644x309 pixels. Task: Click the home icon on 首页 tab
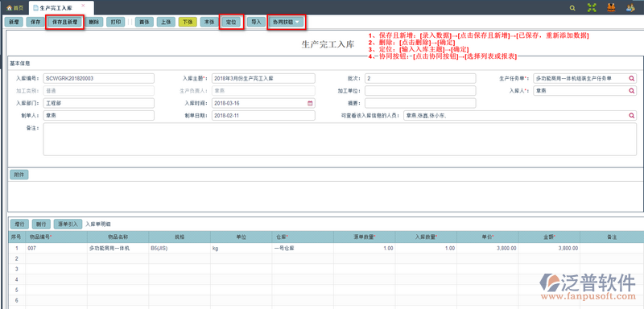click(x=9, y=8)
